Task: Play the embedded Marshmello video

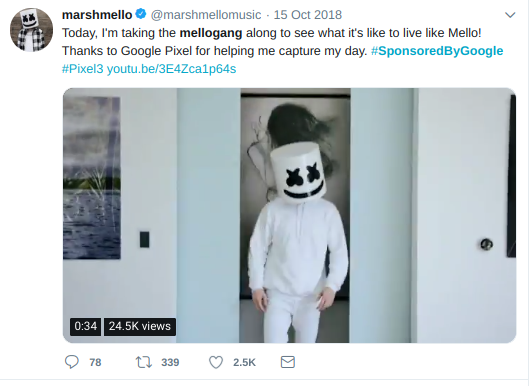Action: click(289, 215)
